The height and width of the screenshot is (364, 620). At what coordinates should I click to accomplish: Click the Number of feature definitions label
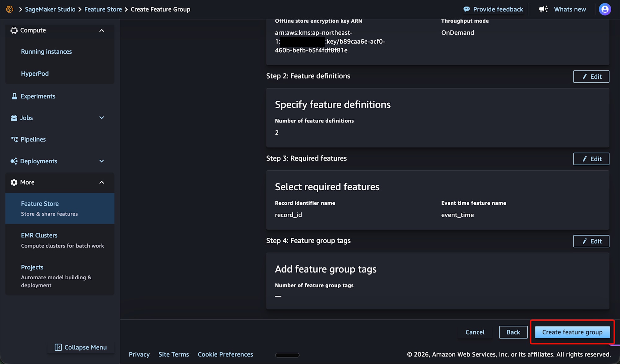point(314,121)
